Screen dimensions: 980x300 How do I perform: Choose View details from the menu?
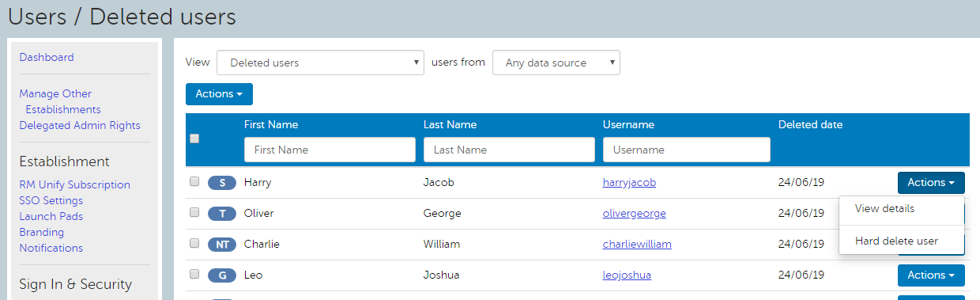(884, 209)
